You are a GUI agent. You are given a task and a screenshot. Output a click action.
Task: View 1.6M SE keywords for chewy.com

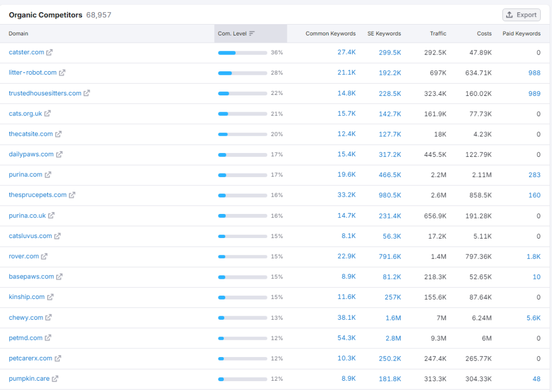tap(393, 318)
